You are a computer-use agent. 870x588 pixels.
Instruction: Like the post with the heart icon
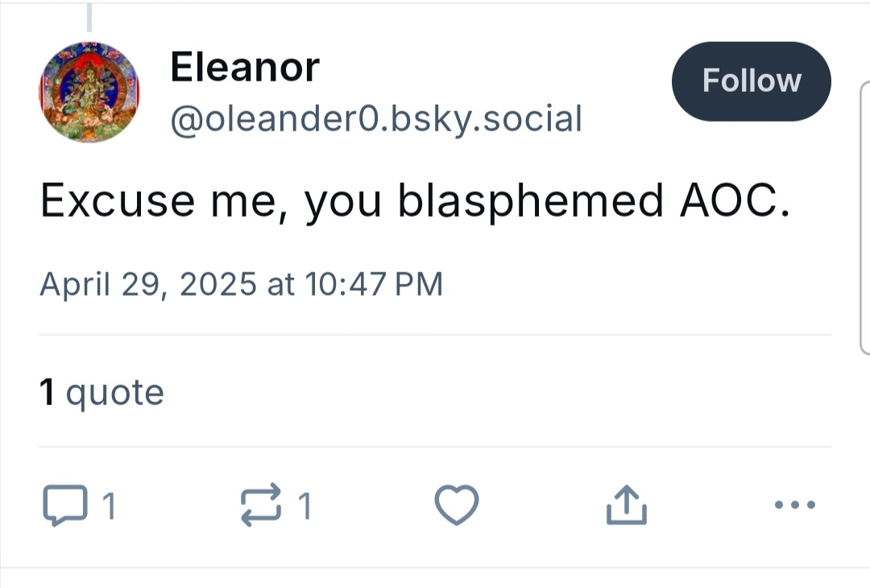click(x=457, y=506)
